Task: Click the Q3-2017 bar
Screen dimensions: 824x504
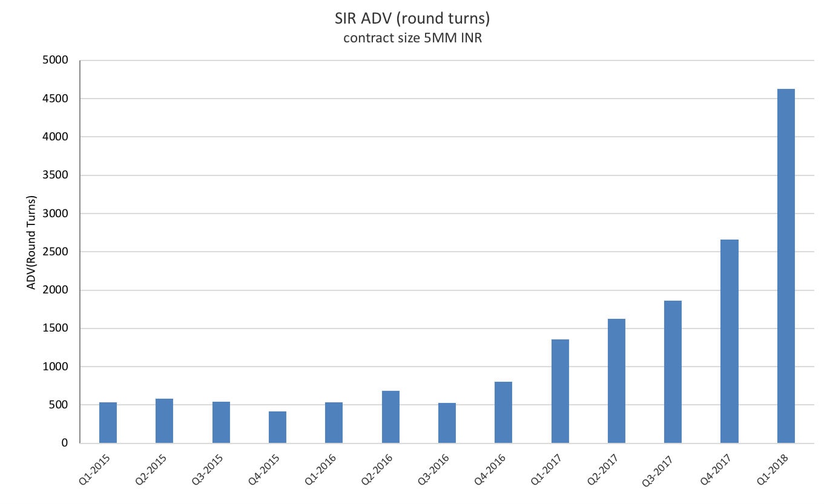Action: [x=673, y=371]
